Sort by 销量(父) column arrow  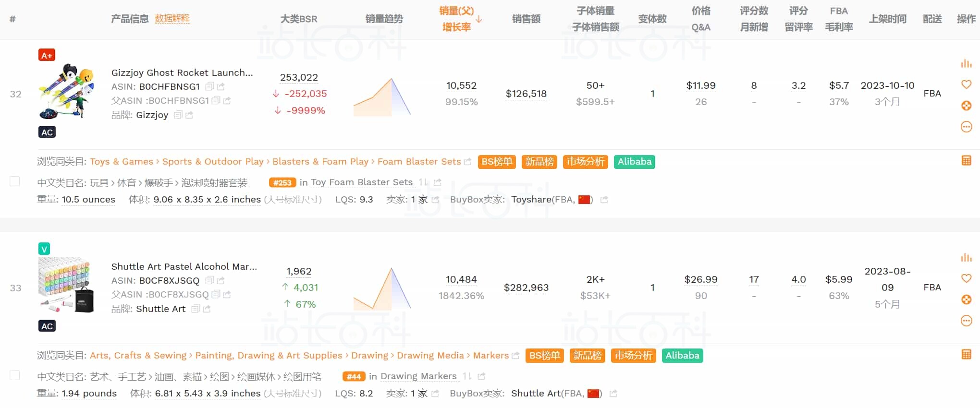pos(479,19)
